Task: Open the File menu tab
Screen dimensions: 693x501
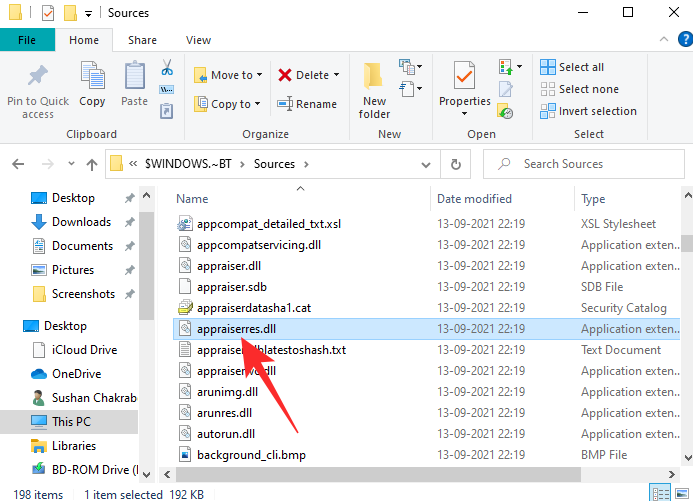Action: coord(27,40)
